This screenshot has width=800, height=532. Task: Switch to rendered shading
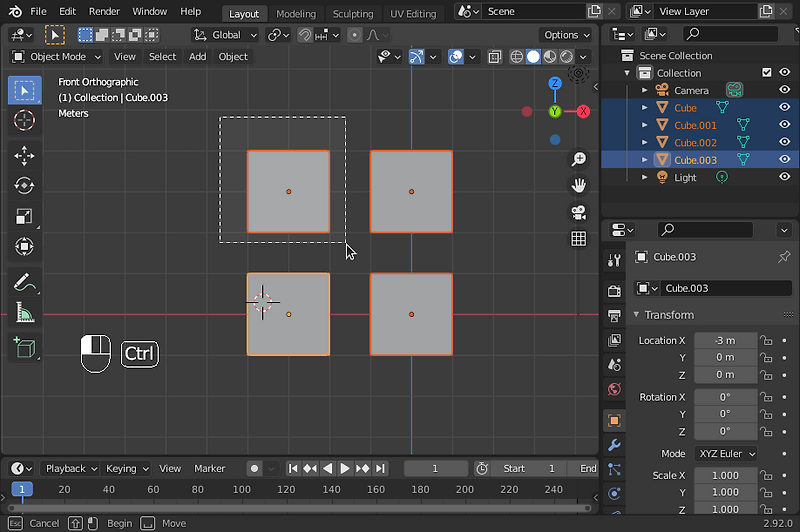566,57
